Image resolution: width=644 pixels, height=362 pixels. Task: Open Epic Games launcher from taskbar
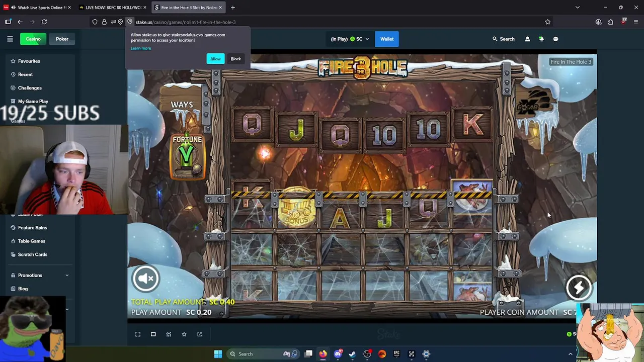pyautogui.click(x=396, y=354)
